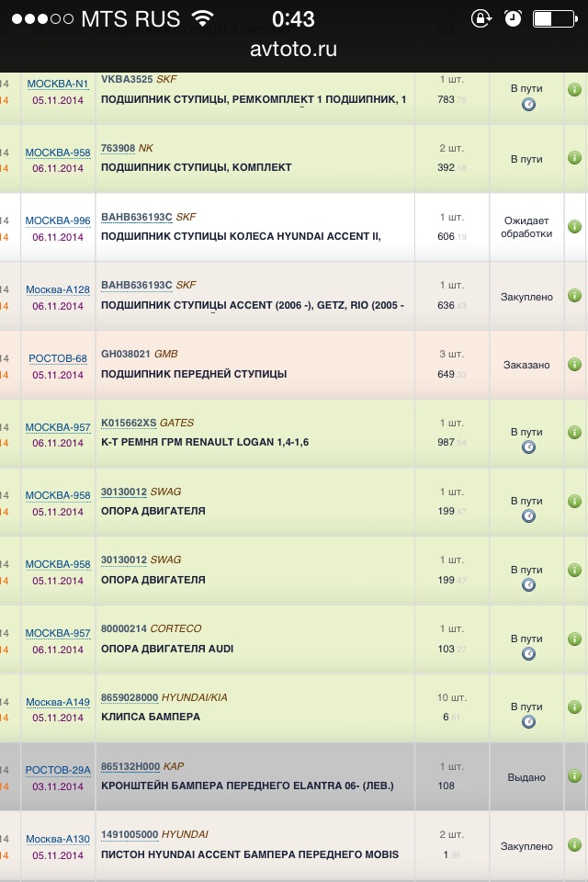Tap the info icon in 865132H000 KAP row

pos(574,777)
